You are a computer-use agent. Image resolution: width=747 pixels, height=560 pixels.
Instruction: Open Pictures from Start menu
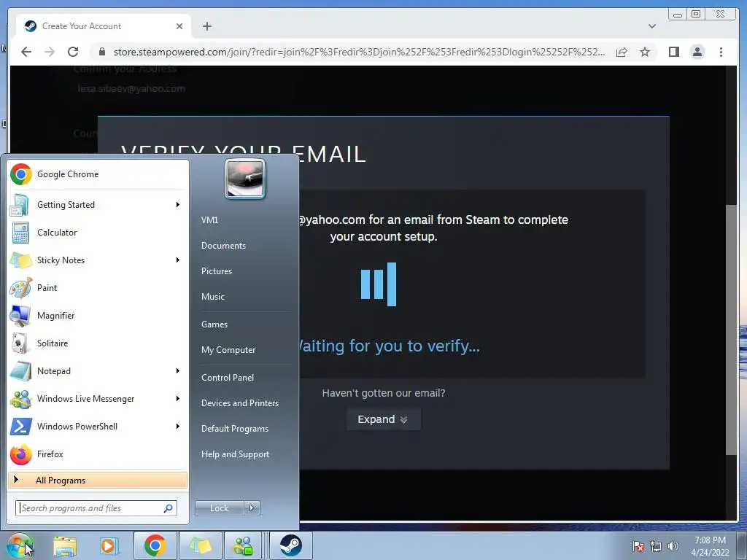click(x=217, y=271)
